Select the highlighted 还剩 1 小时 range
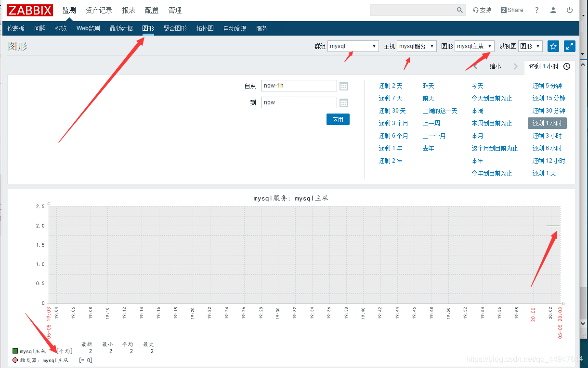Screen dimensions: 588x368 (547, 123)
